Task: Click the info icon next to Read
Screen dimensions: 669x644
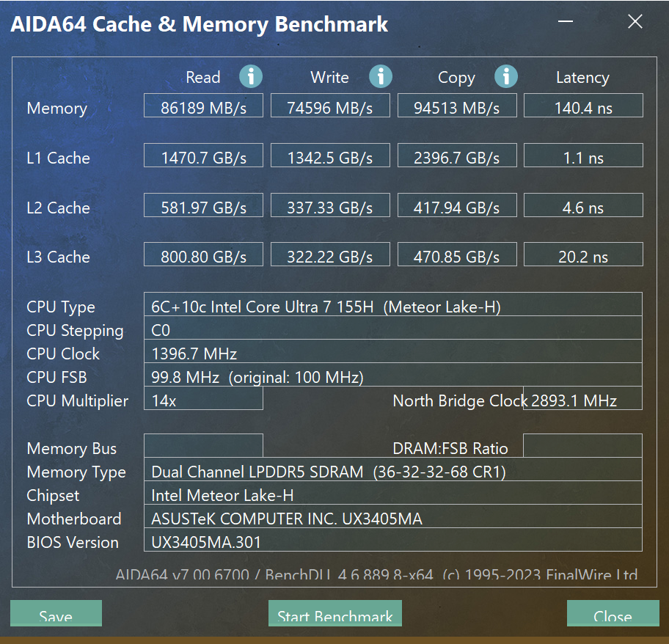Action: (x=251, y=76)
